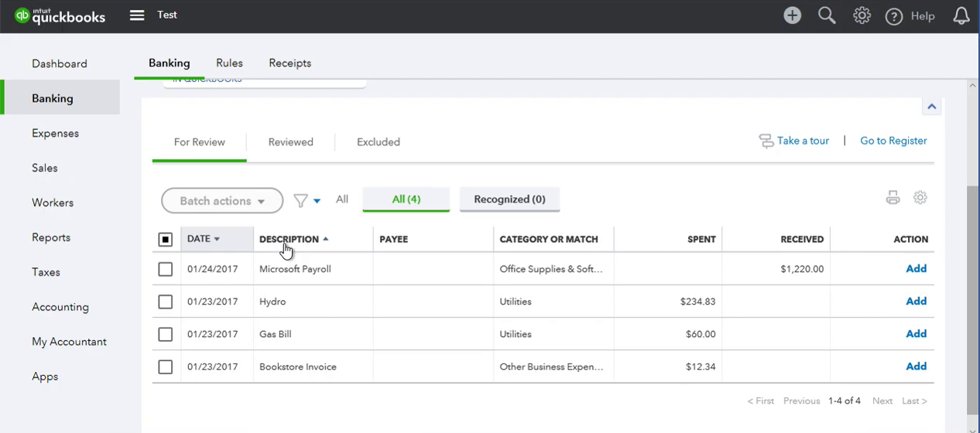Select the Excluded tab
Image resolution: width=980 pixels, height=433 pixels.
pos(379,142)
